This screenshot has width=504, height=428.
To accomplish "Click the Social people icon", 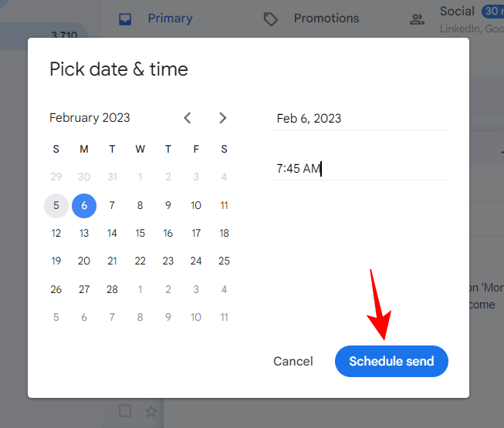I will [418, 19].
